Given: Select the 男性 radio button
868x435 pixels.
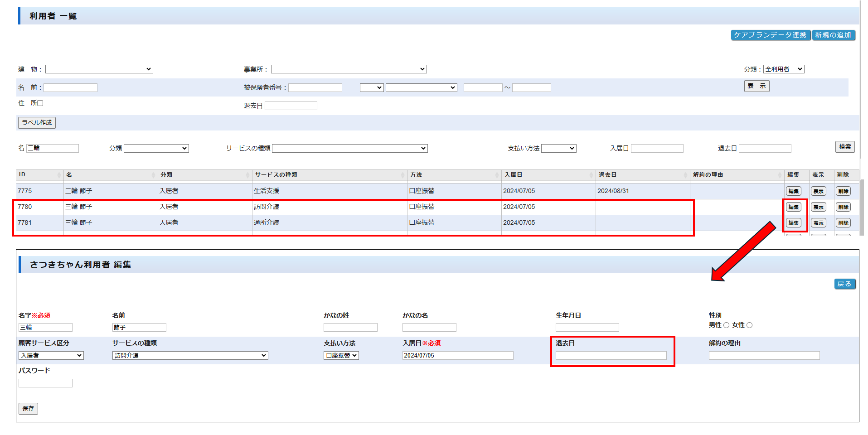Looking at the screenshot, I should click(x=726, y=325).
